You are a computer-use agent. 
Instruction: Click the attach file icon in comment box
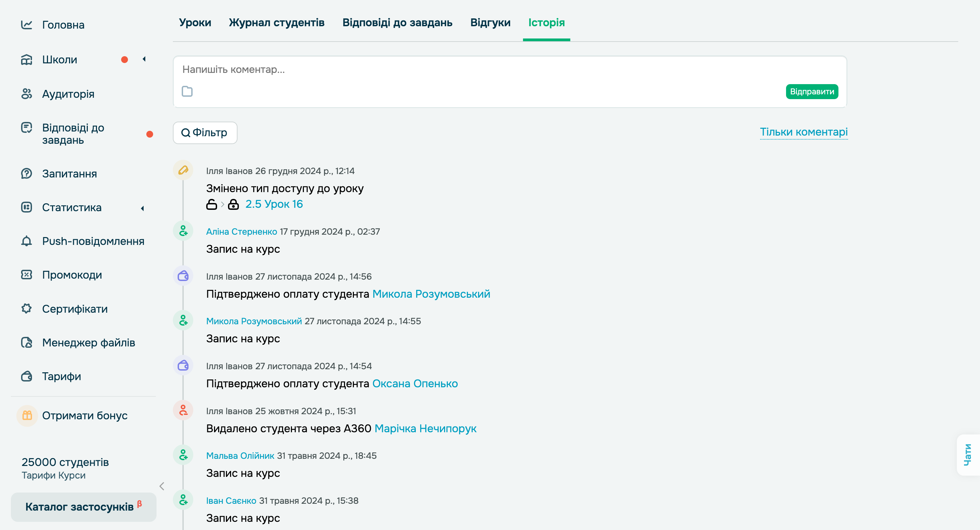[x=187, y=91]
